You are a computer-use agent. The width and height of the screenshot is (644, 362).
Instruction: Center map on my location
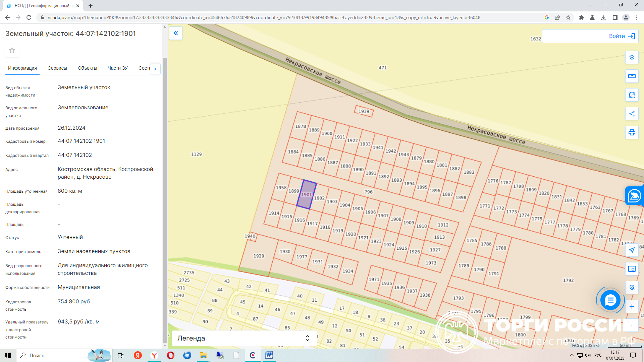632,250
